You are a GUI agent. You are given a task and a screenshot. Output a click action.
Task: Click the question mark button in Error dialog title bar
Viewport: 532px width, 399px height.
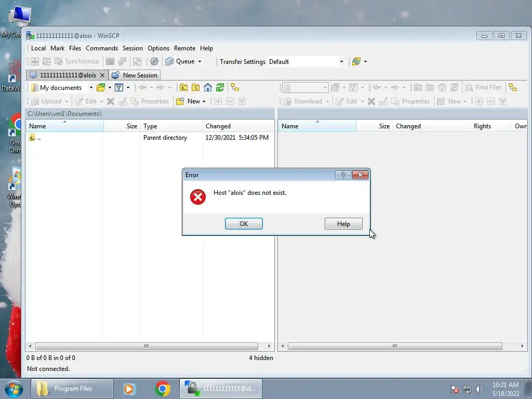click(343, 175)
